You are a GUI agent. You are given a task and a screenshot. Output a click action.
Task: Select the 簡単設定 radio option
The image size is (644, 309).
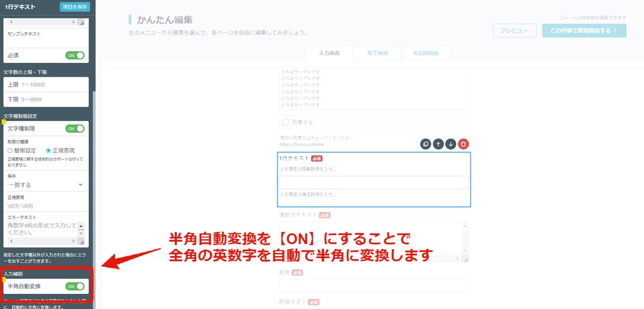10,151
